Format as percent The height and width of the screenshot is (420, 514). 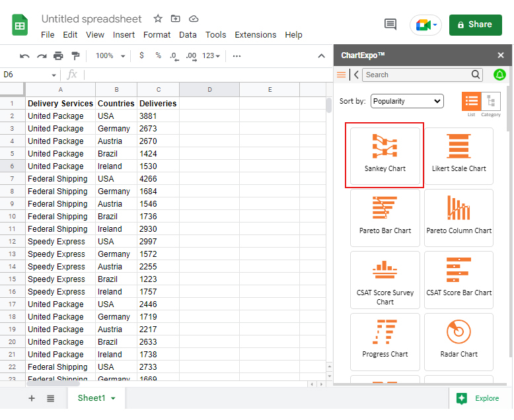pos(159,55)
